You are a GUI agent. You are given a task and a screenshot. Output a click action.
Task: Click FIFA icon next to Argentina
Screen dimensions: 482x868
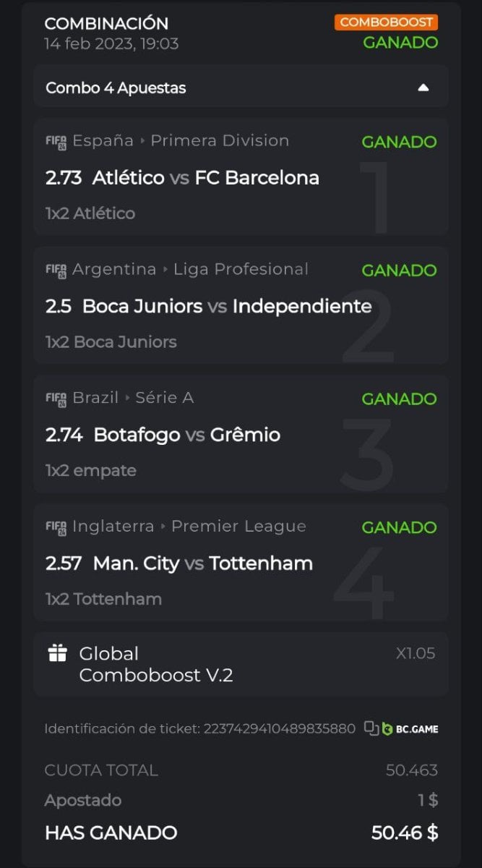56,270
